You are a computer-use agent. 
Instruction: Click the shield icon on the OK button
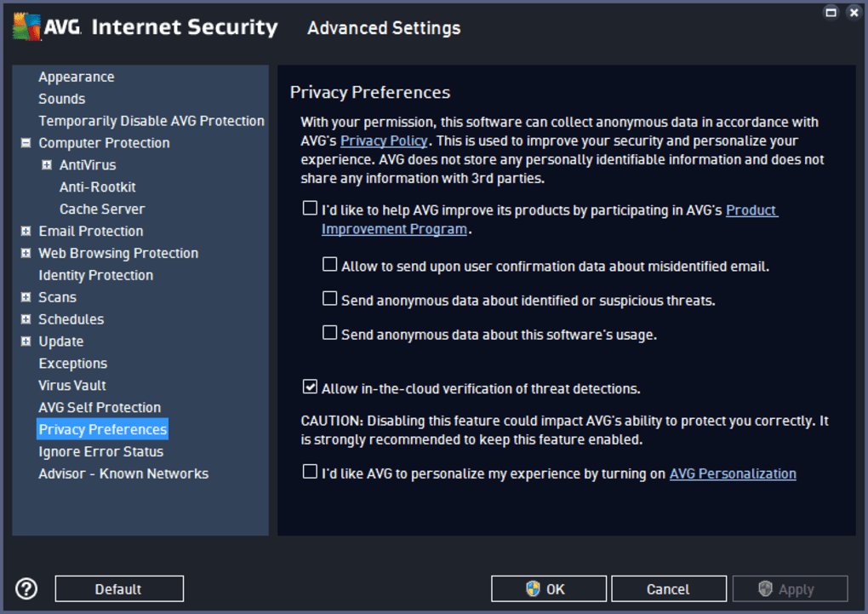point(532,588)
